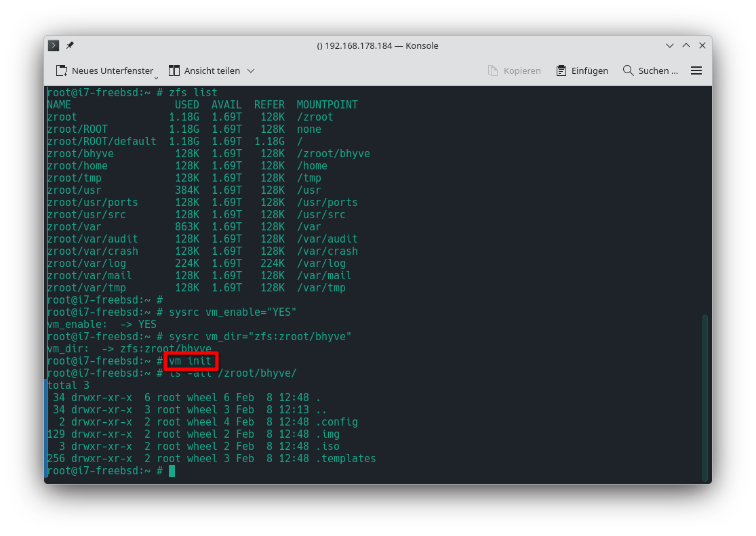Click the highlighted vm init command
Screen dimensions: 756x536
tap(191, 361)
